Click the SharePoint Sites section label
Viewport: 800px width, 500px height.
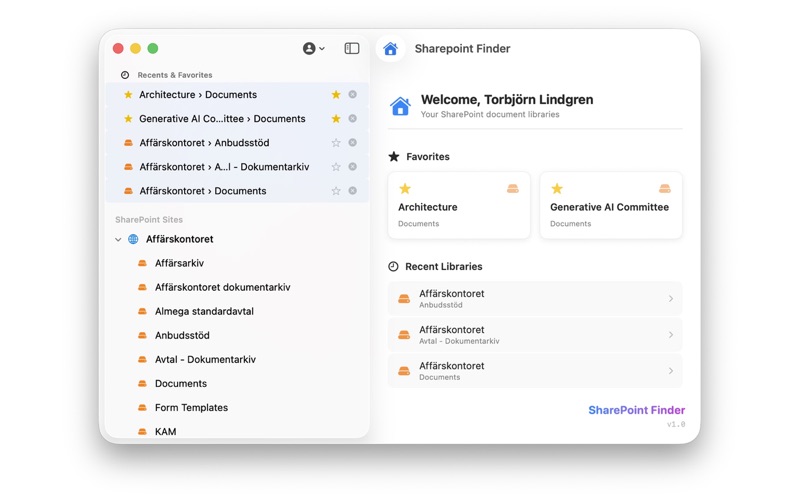[x=148, y=219]
